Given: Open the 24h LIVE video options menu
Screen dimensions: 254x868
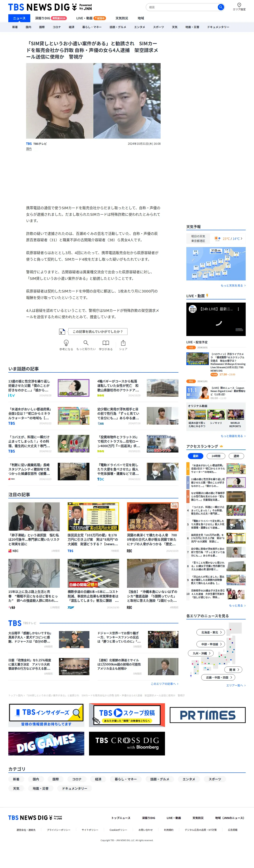Looking at the screenshot, I should pyautogui.click(x=238, y=309).
